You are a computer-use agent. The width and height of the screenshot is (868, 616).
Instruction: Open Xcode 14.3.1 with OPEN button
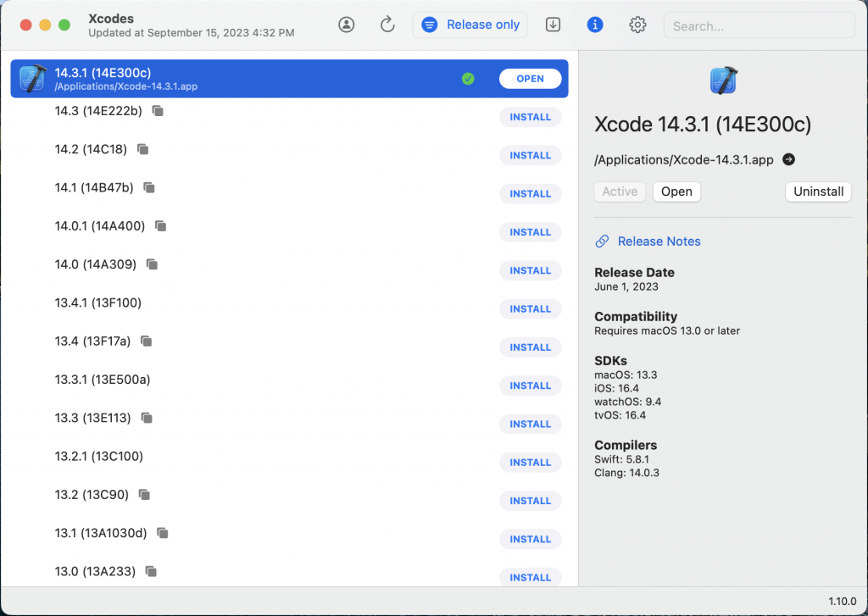pos(531,79)
